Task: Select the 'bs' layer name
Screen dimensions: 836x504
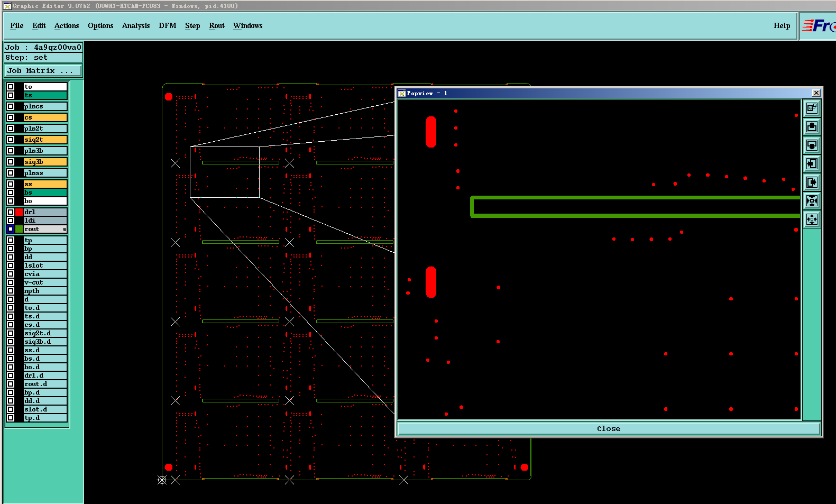Action: click(45, 193)
